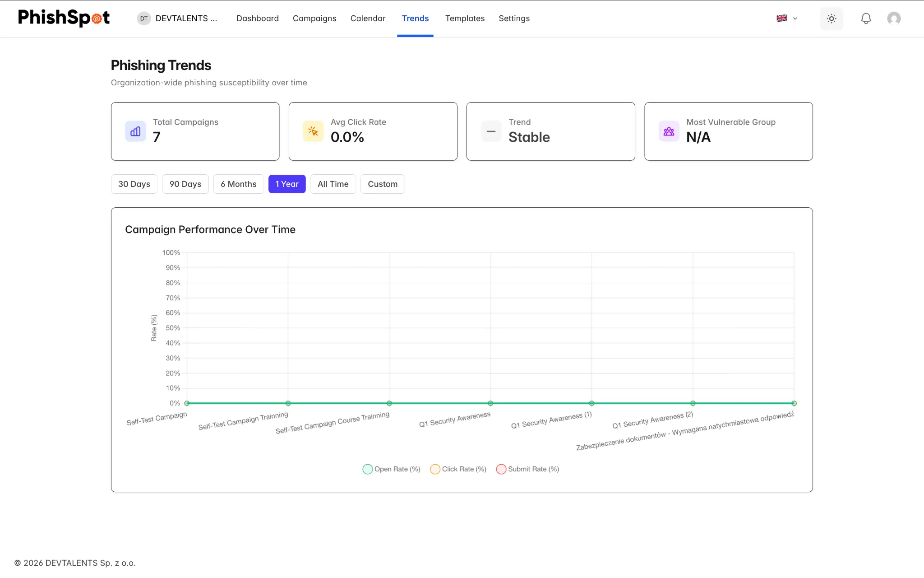
Task: Click the Trend dash icon
Action: click(491, 131)
